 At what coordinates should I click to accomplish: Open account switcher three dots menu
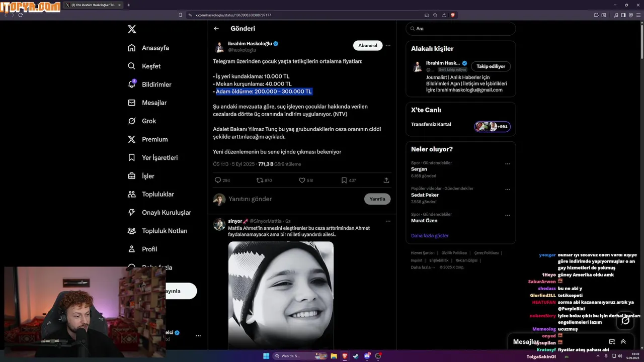(x=198, y=335)
